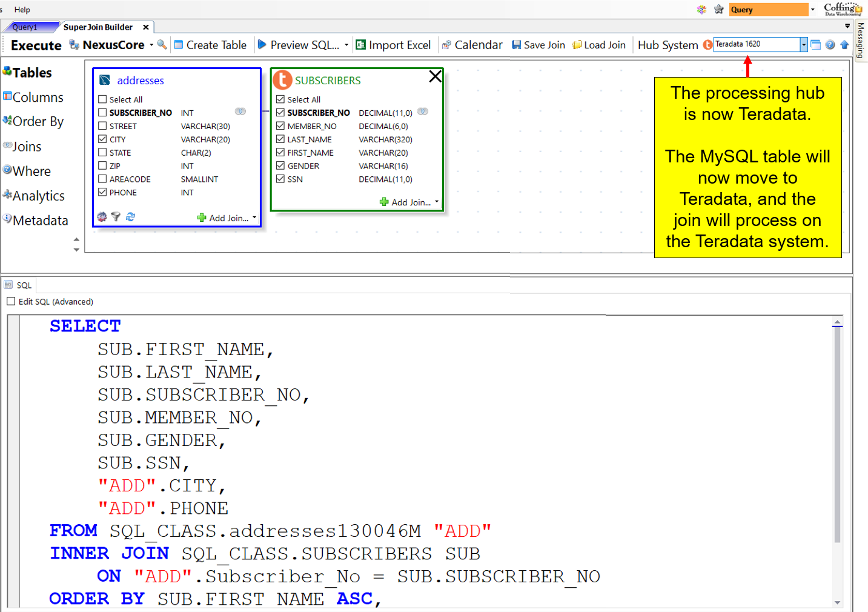Expand the Preview SQL dropdown arrow

click(346, 45)
